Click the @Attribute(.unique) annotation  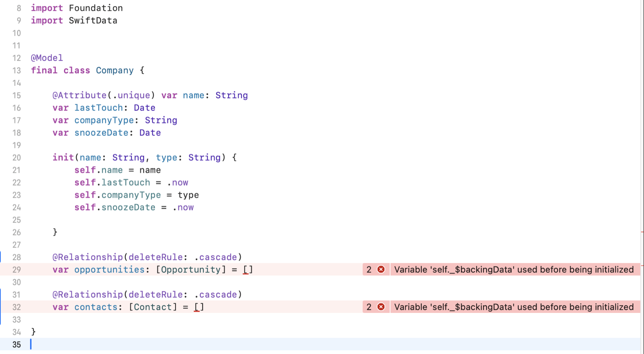click(104, 95)
